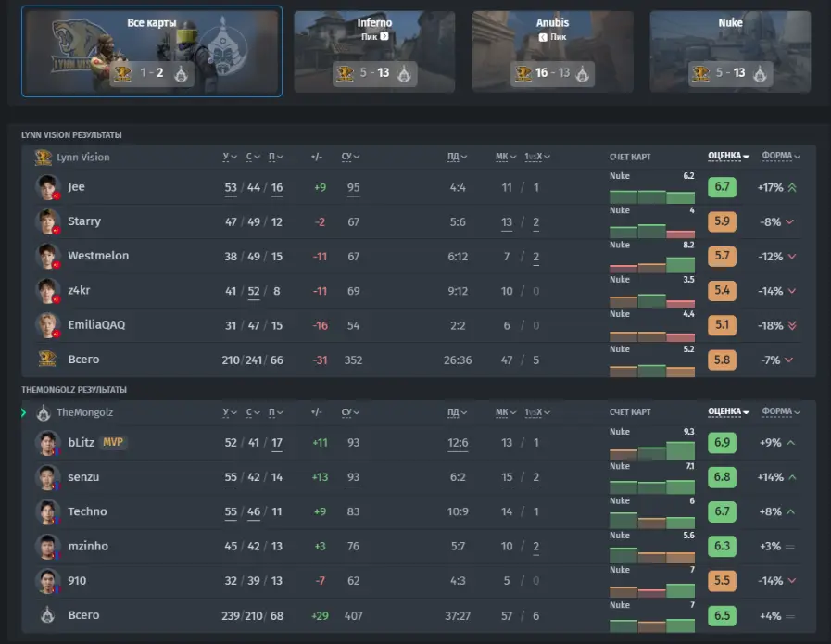Open senzu's player profile link
Screen dimensions: 831x644
(x=83, y=477)
